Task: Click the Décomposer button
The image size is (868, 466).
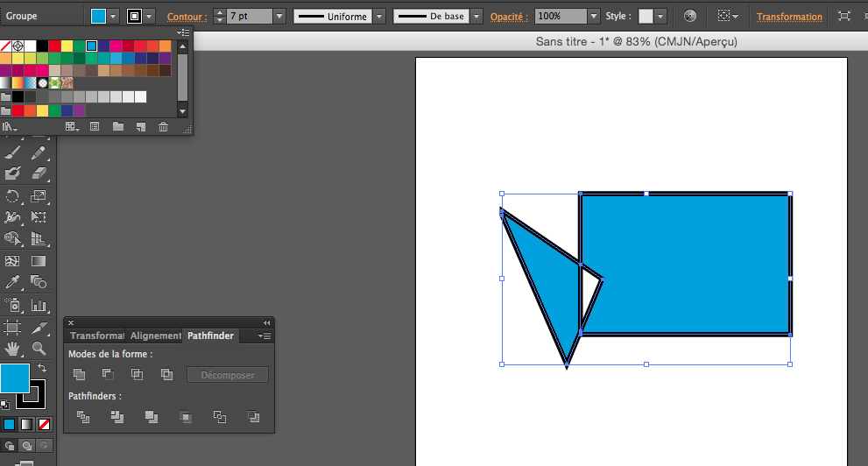Action: [228, 375]
